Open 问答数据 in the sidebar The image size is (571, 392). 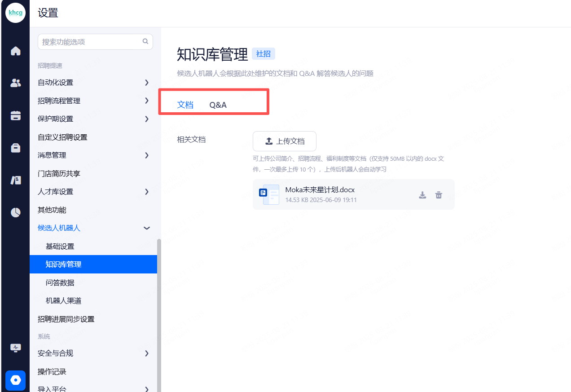60,283
